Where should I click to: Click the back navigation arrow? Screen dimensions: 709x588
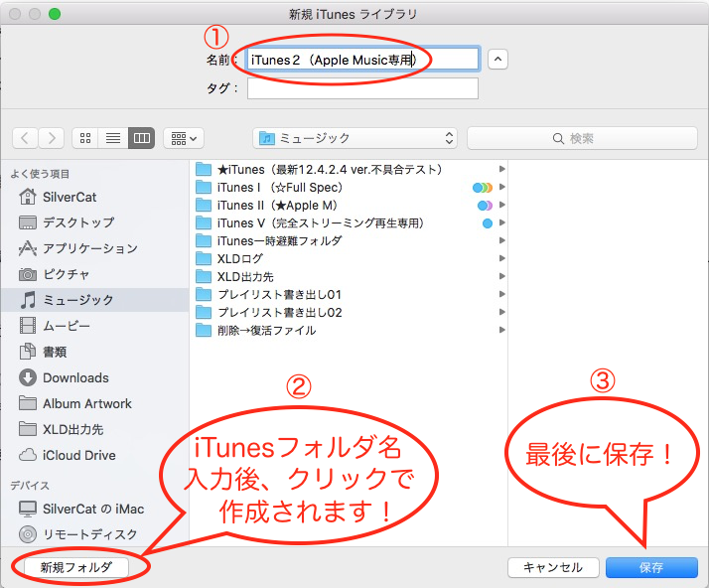[x=26, y=138]
